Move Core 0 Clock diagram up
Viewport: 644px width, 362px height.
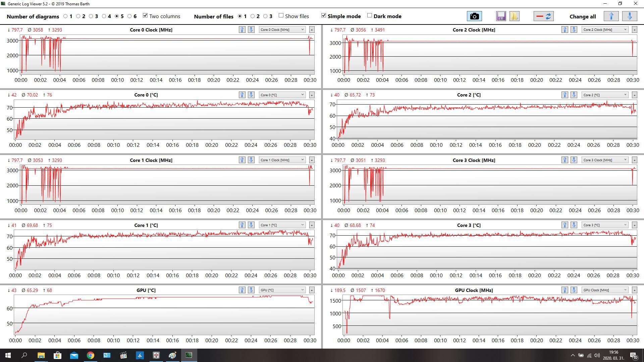point(242,29)
